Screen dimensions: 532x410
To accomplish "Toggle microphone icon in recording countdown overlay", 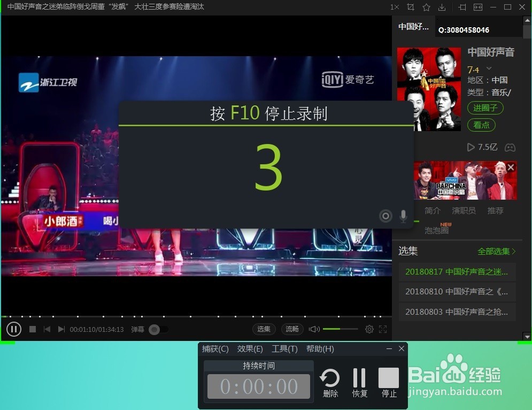I will coord(403,216).
